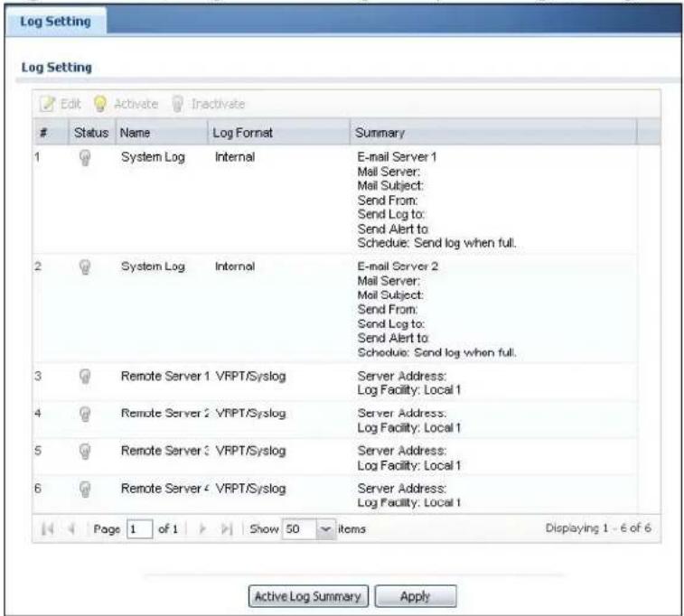The width and height of the screenshot is (684, 616).
Task: Click Log Facility: Local 1 in row 6
Action: pos(409,503)
